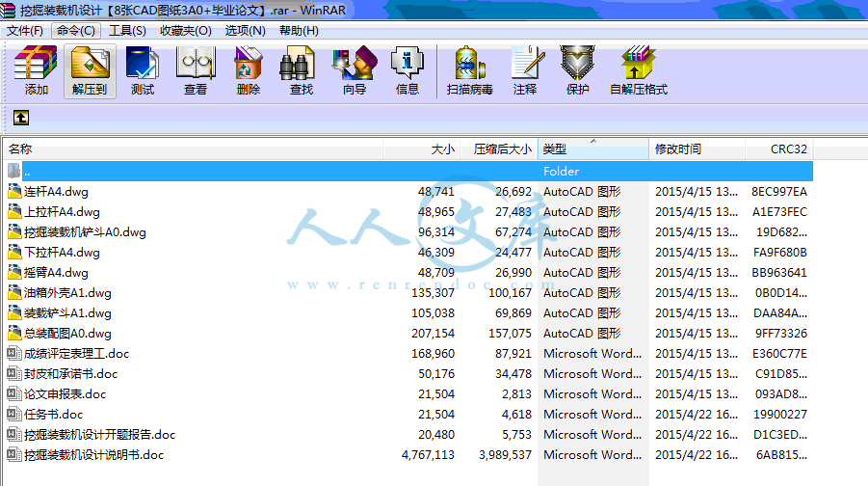Click the CRC32 value BB963641
Screen dimensions: 868x486
tap(779, 273)
